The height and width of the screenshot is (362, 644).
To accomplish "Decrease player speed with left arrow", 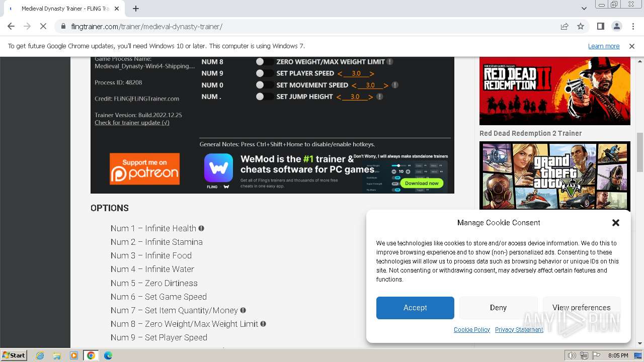I will coord(340,73).
